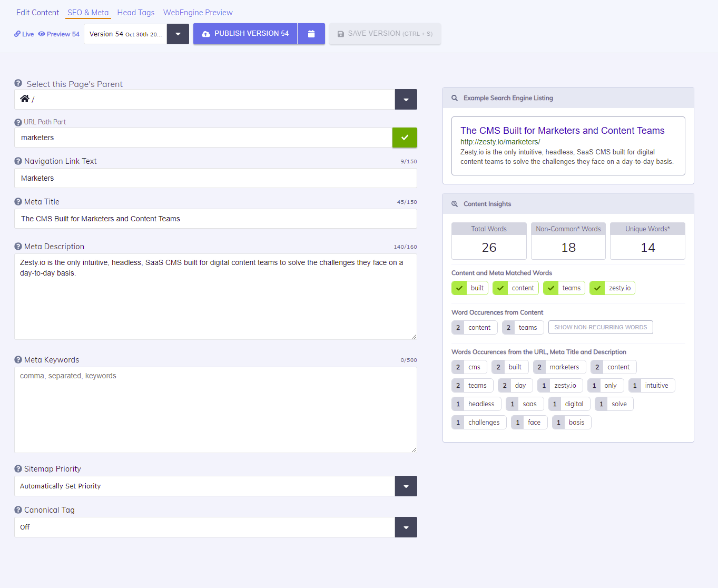Viewport: 718px width, 588px height.
Task: Click help icon beside Canonical Tag
Action: pos(18,510)
